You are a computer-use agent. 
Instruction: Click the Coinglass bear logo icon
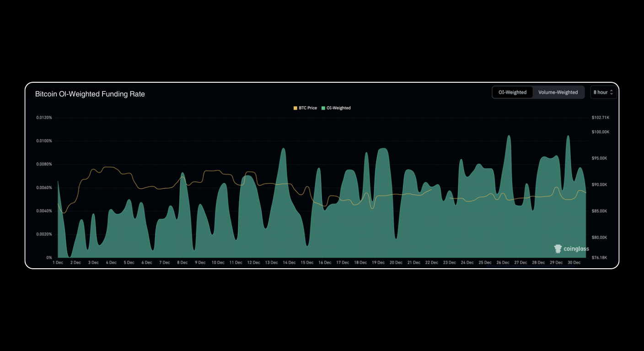(558, 249)
